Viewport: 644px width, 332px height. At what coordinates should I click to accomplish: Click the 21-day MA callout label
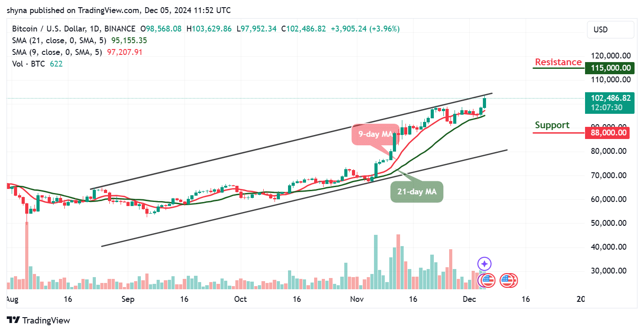[x=417, y=192]
